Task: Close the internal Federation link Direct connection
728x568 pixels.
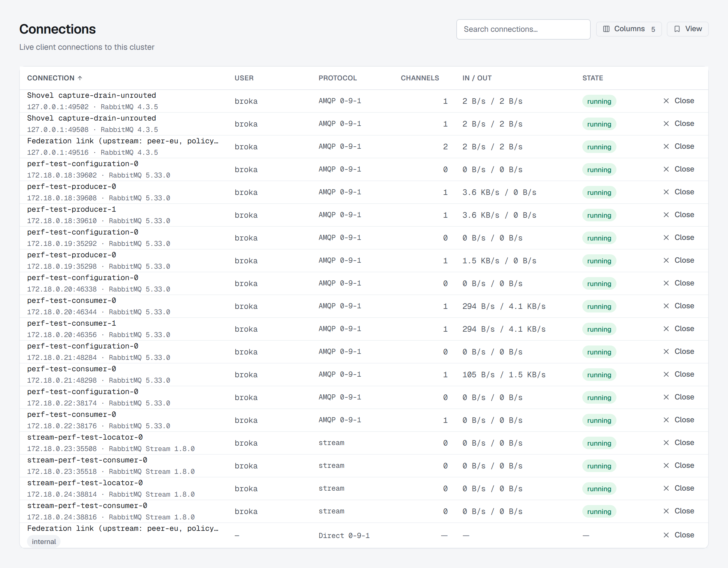Action: [679, 535]
